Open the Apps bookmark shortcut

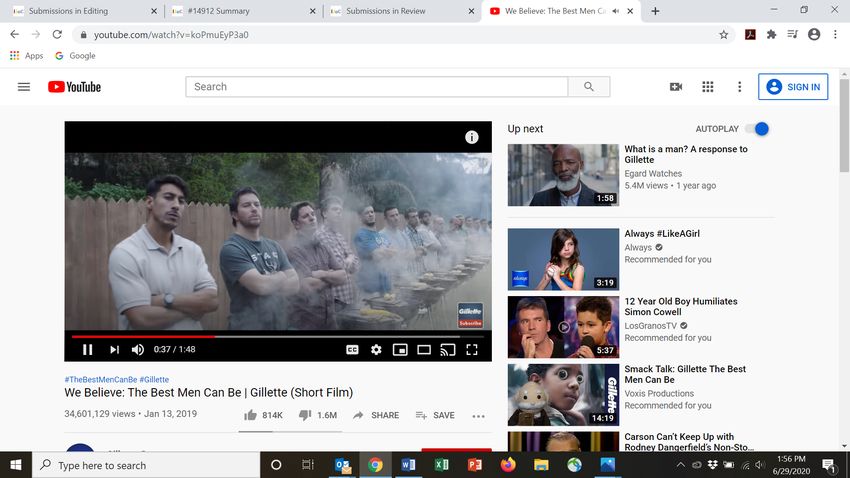point(27,55)
